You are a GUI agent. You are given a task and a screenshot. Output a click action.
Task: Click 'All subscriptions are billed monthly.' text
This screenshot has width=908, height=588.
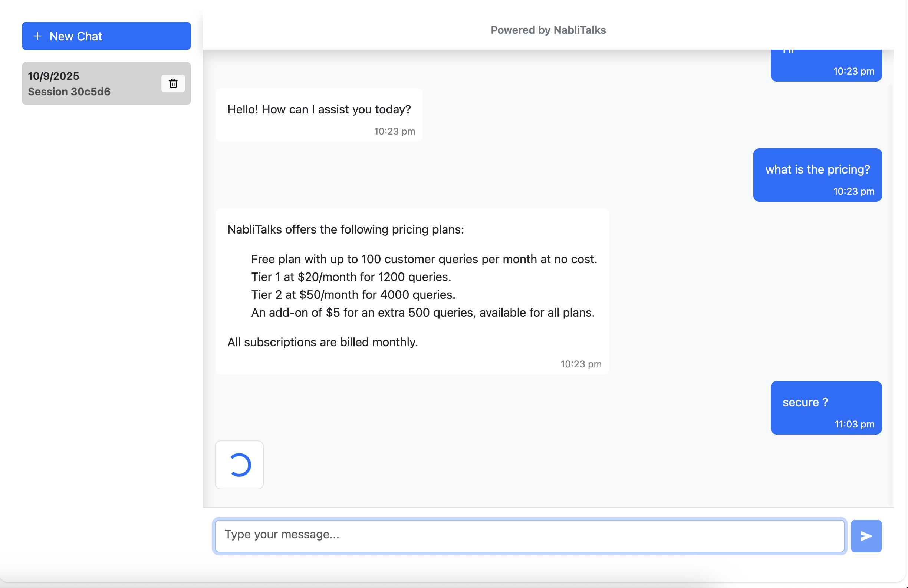(322, 342)
